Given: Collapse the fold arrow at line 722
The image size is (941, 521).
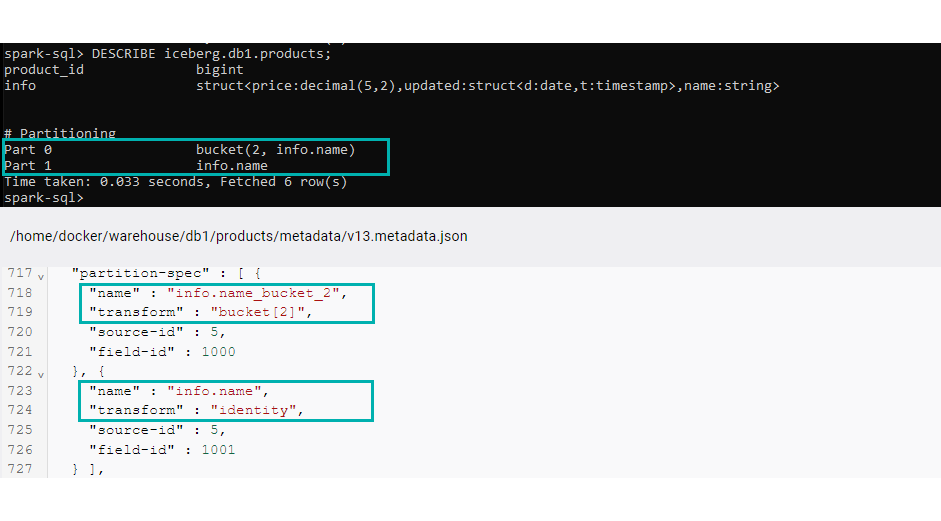Looking at the screenshot, I should pos(41,375).
